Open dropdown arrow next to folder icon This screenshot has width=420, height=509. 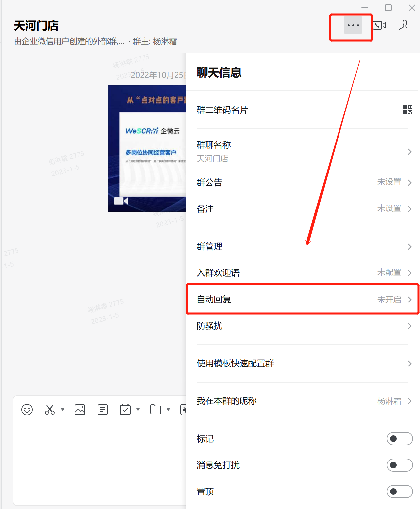168,410
